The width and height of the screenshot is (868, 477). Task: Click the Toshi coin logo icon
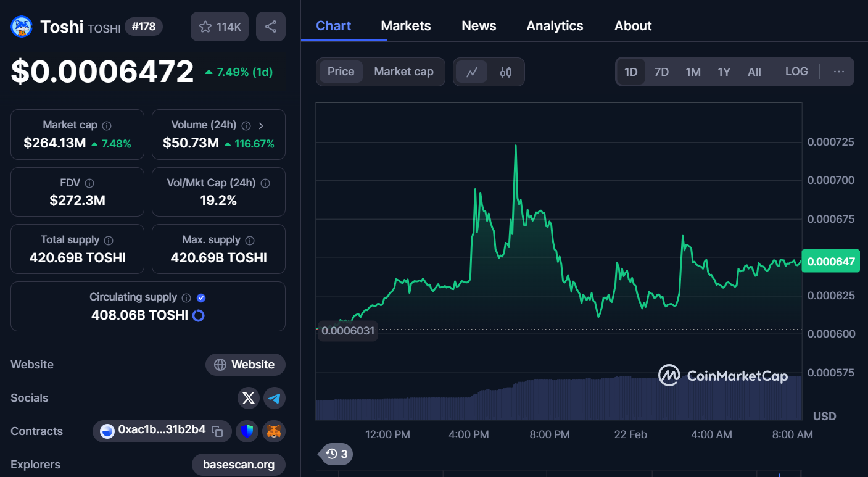click(x=22, y=27)
